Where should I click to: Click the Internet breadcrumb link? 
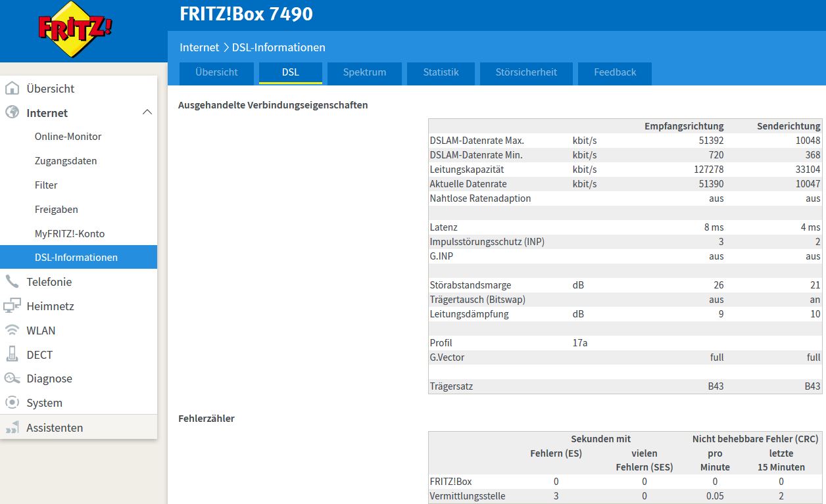coord(199,47)
